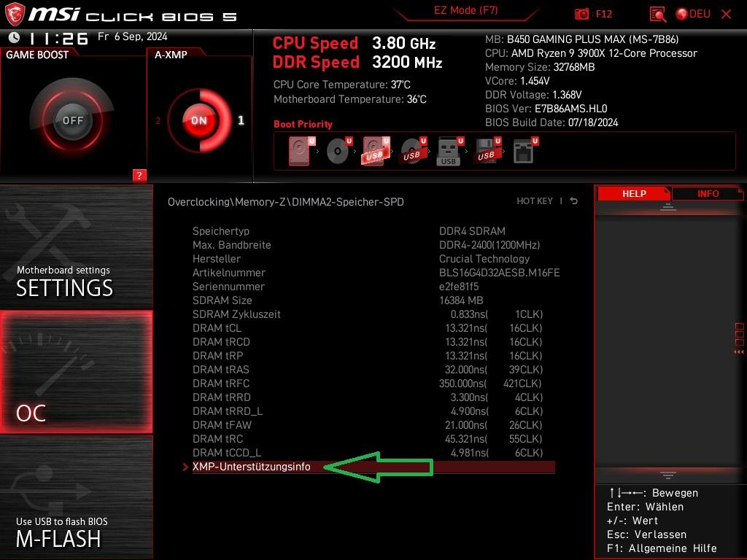
Task: Select the CD/DVD boot device icon
Action: pyautogui.click(x=339, y=152)
